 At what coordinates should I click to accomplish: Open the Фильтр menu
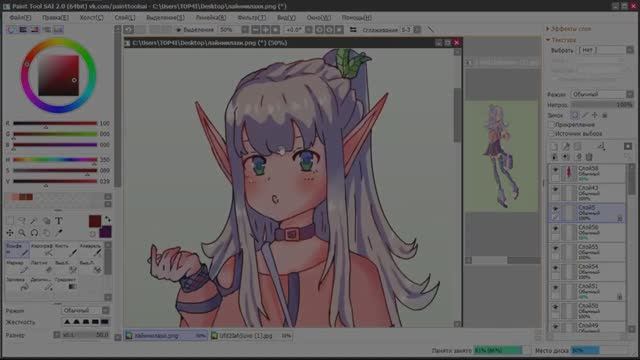[251, 18]
